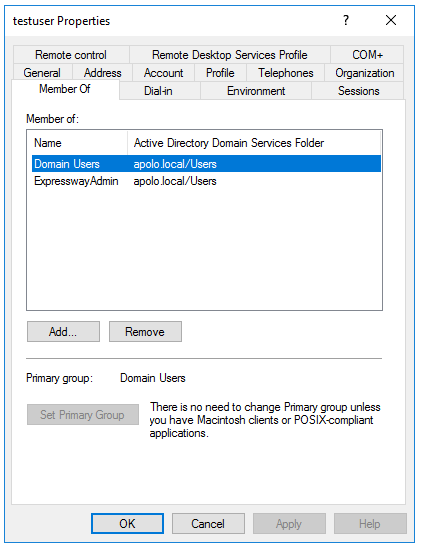Screen dimensions: 421x551
Task: Confirm with the OK button
Action: pyautogui.click(x=127, y=524)
